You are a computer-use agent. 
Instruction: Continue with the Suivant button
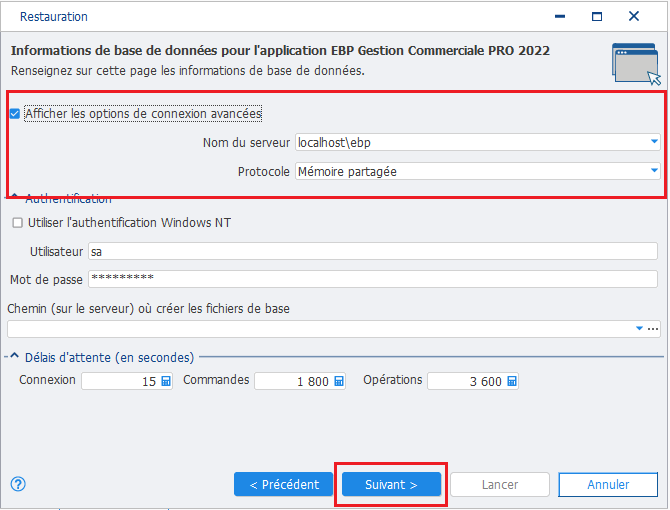pos(391,484)
